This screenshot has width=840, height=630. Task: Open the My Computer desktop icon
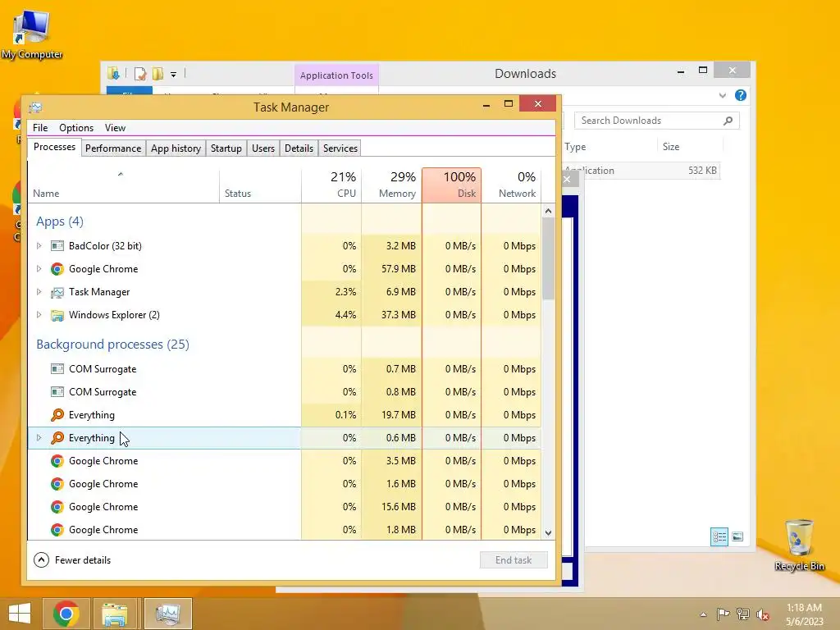(x=32, y=34)
